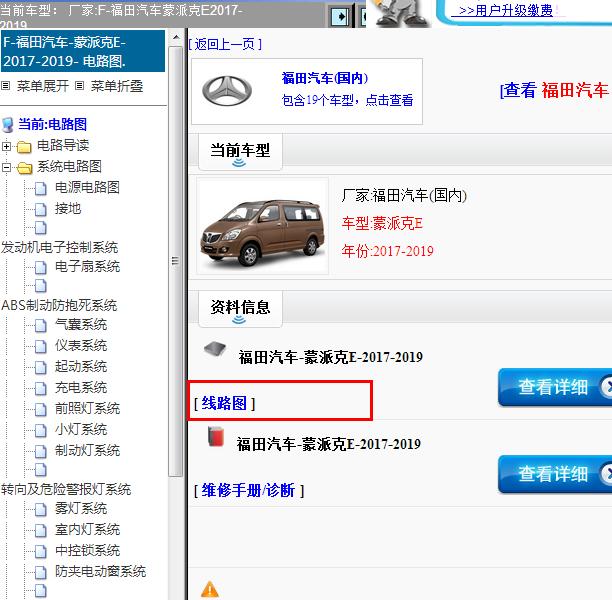The height and width of the screenshot is (600, 612).
Task: Open 气囊系统 tree item
Action: [x=81, y=324]
